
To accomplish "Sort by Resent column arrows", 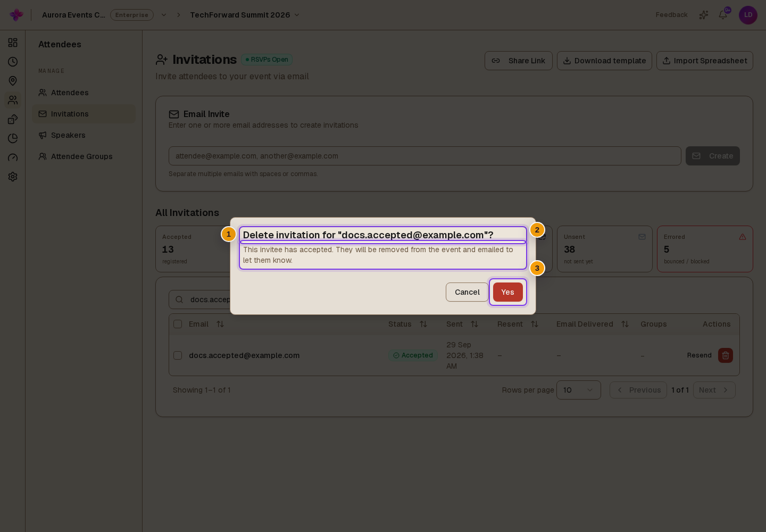I will pos(535,324).
